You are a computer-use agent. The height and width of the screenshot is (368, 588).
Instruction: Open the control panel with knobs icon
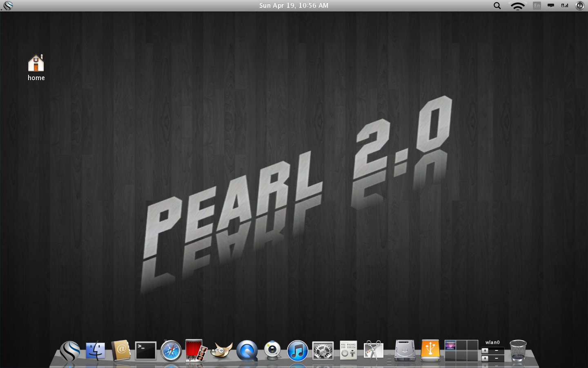348,350
